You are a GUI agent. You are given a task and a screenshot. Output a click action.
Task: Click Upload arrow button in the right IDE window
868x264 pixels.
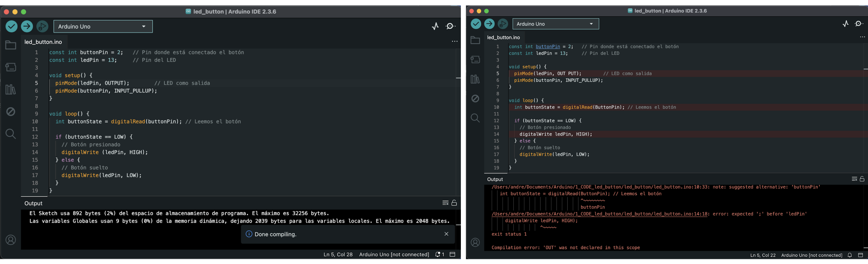[x=489, y=24]
